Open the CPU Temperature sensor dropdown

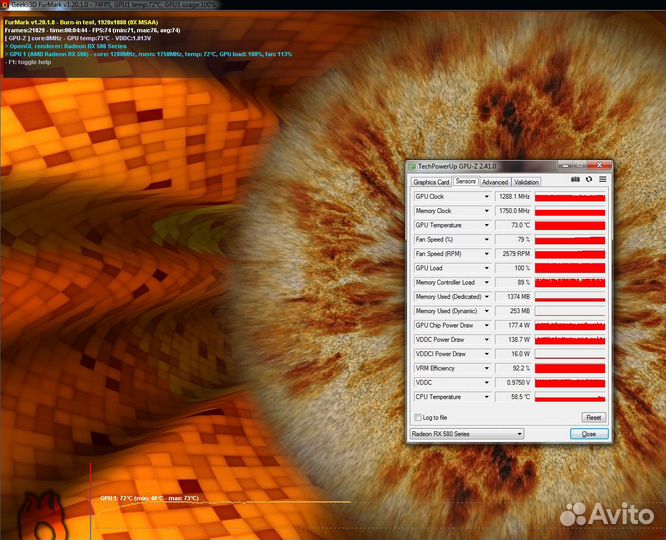click(x=487, y=397)
